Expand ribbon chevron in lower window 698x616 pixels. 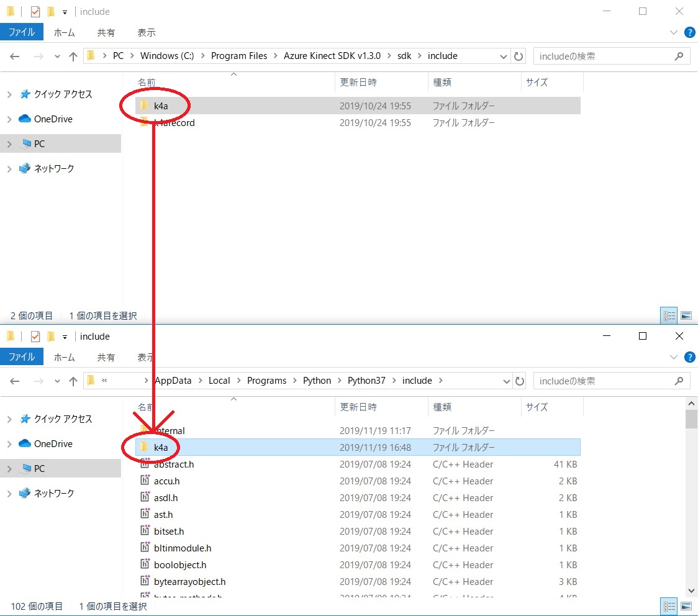pyautogui.click(x=674, y=357)
